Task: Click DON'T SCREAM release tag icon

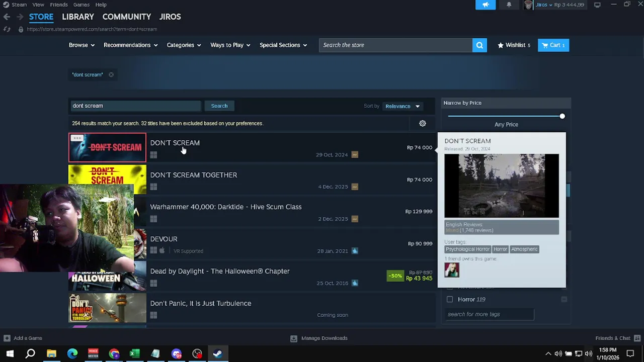Action: point(355,155)
